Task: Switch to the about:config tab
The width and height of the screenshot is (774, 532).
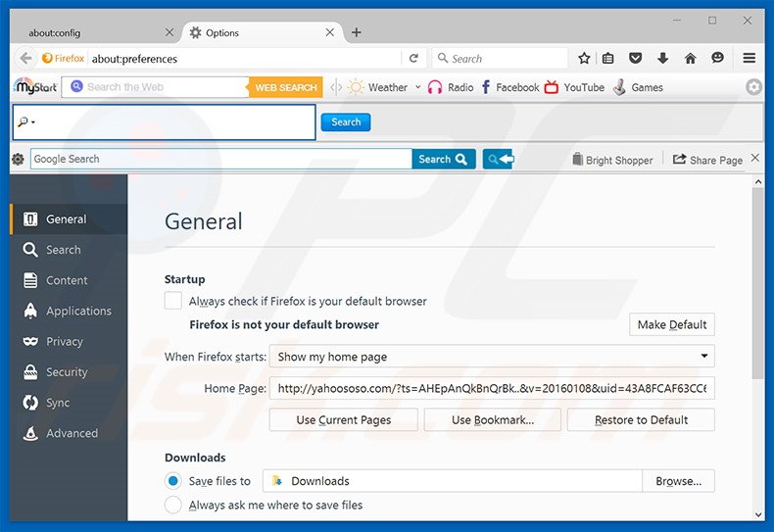Action: click(94, 32)
